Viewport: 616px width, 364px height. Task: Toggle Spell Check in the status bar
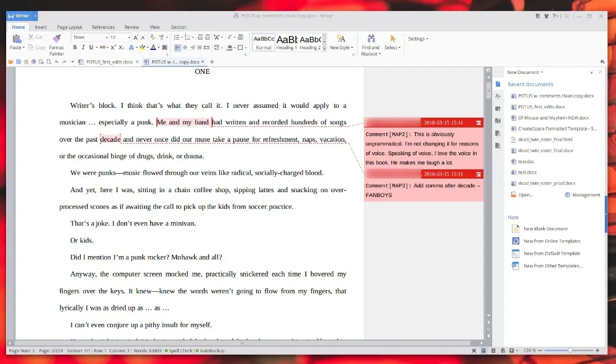180,350
